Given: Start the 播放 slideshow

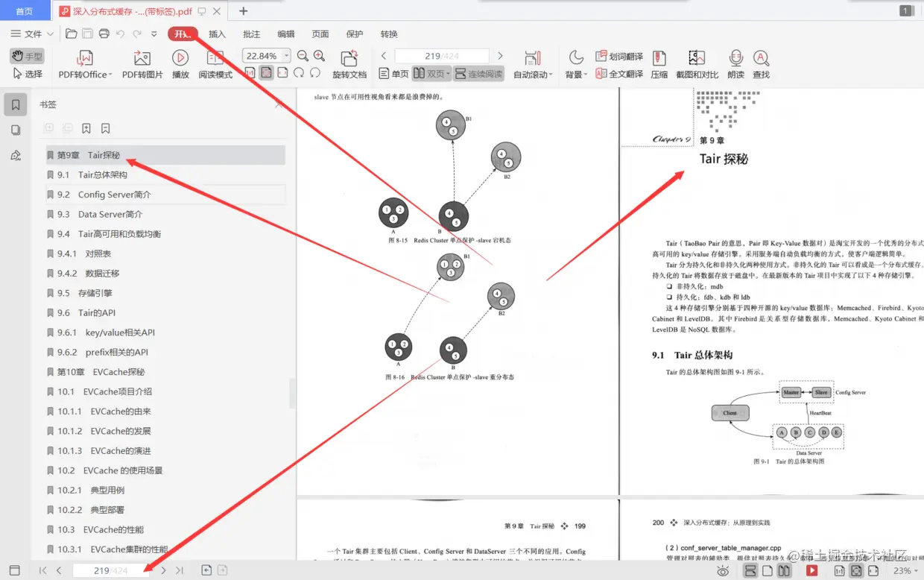Looking at the screenshot, I should point(180,65).
